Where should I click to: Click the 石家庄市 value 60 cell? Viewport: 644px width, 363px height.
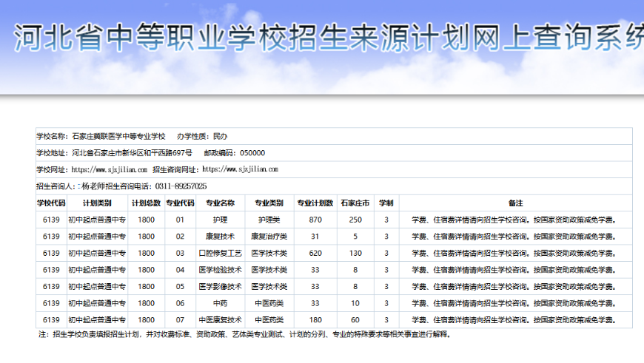tap(355, 320)
